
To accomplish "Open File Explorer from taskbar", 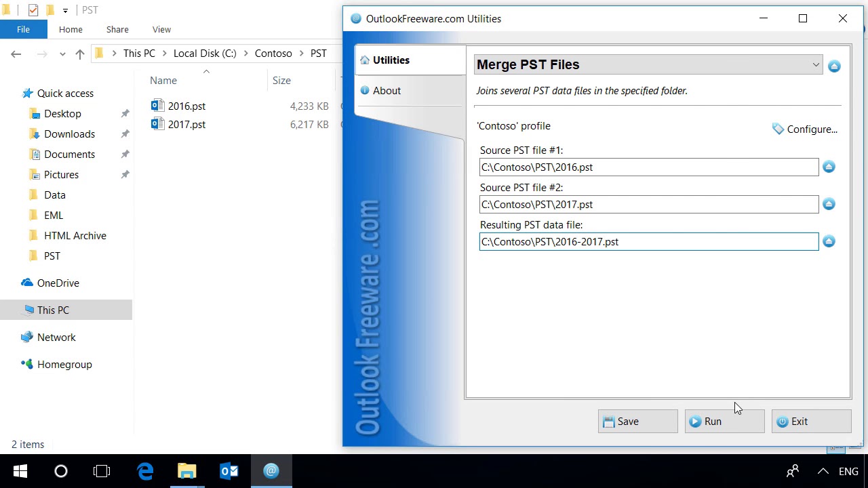I will coord(187,471).
